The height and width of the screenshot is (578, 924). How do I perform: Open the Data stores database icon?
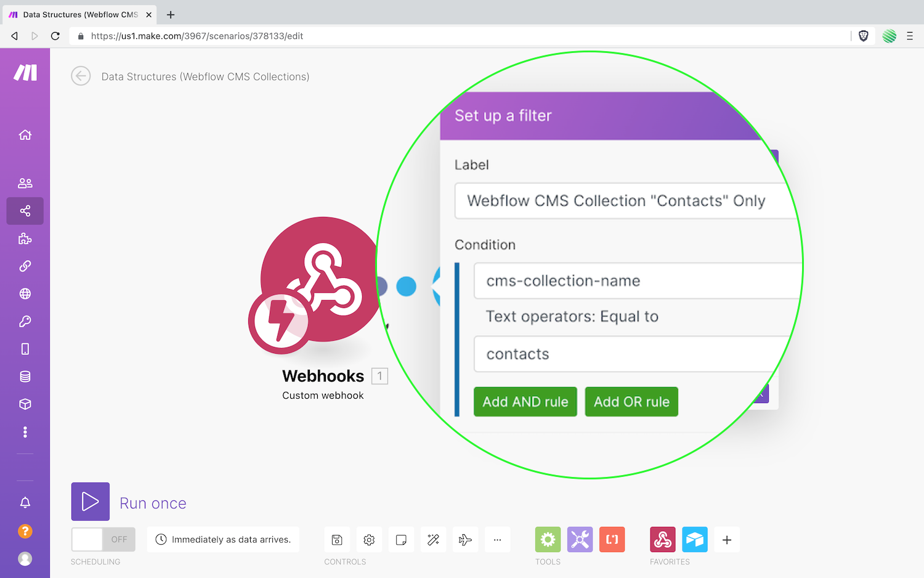click(x=25, y=377)
